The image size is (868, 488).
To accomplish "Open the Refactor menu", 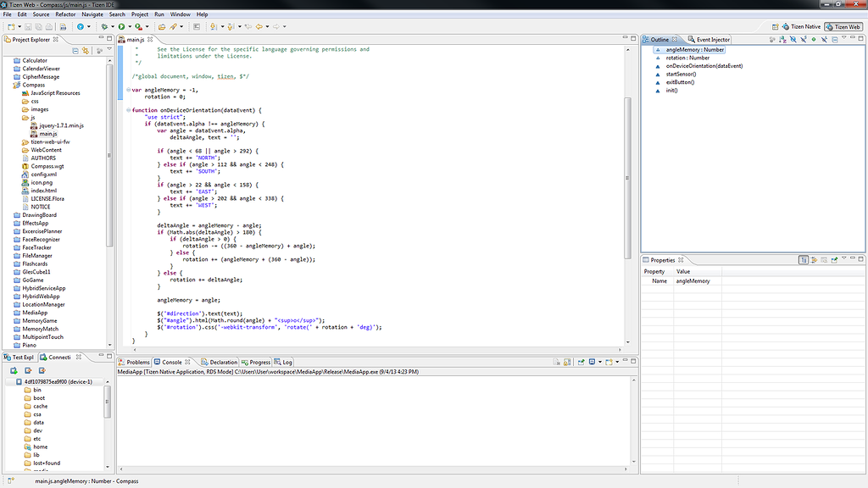I will (64, 14).
